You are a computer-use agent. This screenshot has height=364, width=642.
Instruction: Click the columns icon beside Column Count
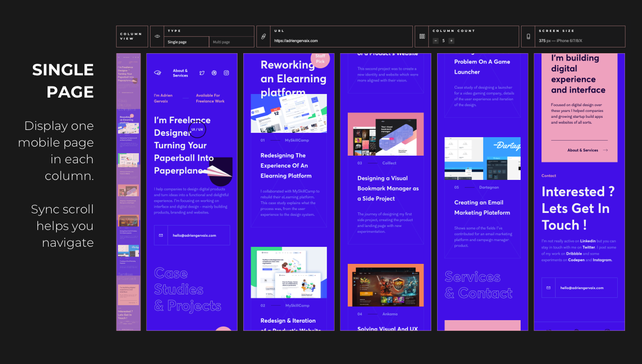pos(422,36)
